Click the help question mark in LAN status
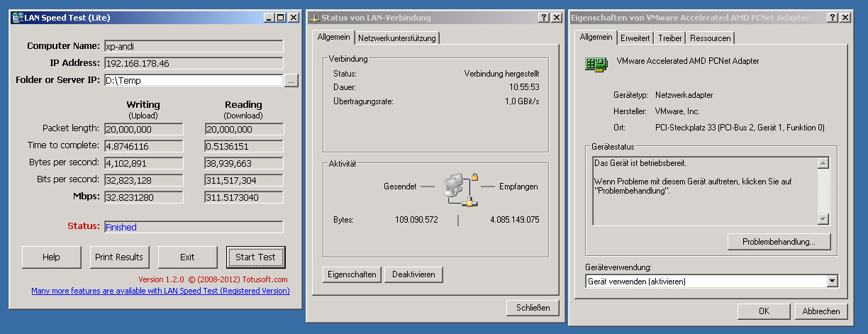 pos(544,18)
